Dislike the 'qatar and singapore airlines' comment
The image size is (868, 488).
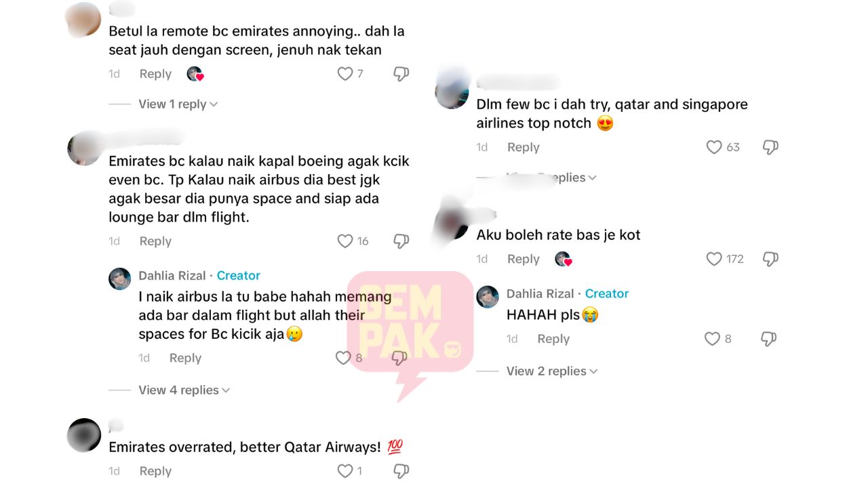(770, 147)
